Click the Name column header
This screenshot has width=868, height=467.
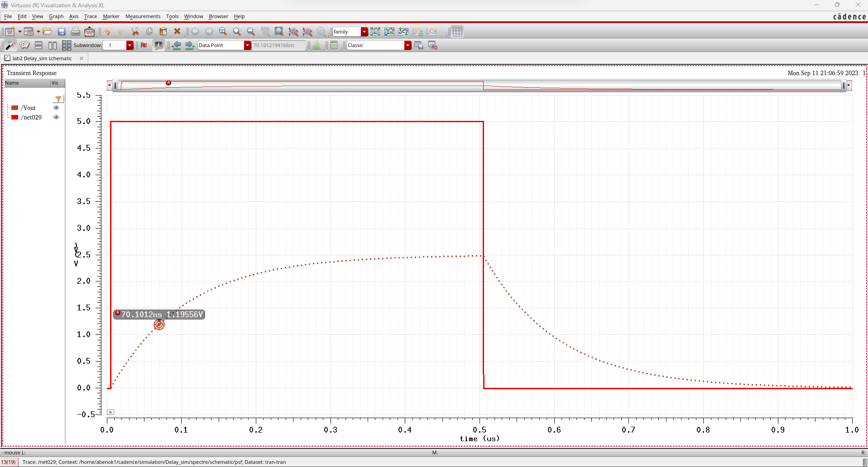(27, 83)
